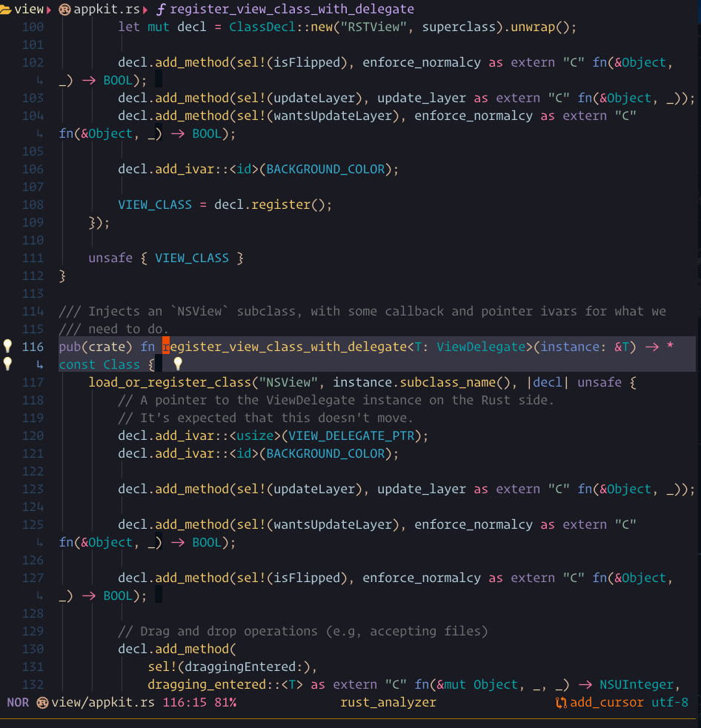701x728 pixels.
Task: Click the folder icon in the breadcrumb
Action: pyautogui.click(x=6, y=10)
